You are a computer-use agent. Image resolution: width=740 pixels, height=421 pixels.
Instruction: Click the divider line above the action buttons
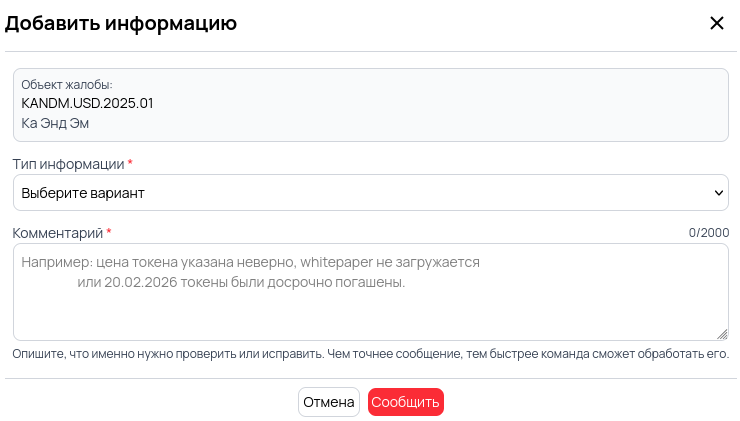coord(370,378)
